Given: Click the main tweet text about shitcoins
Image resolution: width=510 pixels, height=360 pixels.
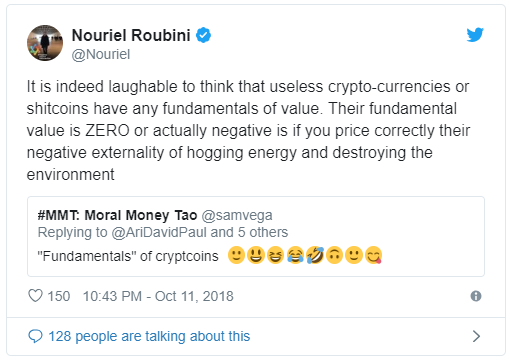Looking at the screenshot, I should click(x=248, y=130).
